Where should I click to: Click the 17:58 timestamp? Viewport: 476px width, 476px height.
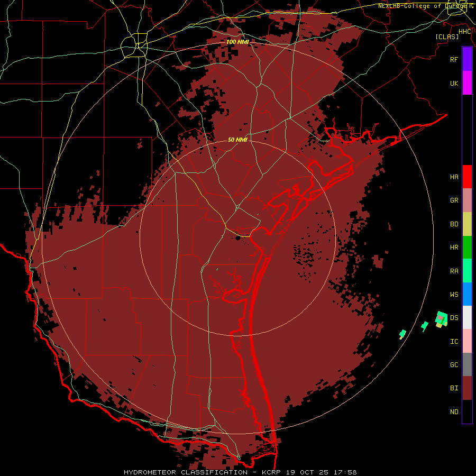click(x=346, y=472)
